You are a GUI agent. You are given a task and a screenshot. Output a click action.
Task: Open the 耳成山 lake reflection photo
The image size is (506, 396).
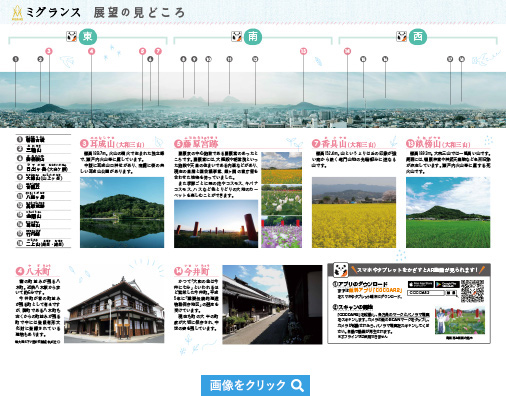[x=122, y=212]
